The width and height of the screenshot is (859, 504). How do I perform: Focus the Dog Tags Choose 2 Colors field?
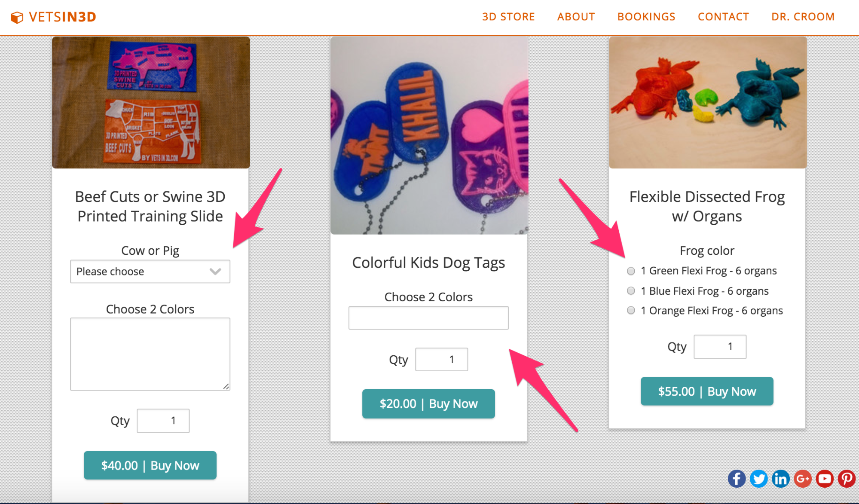click(428, 318)
